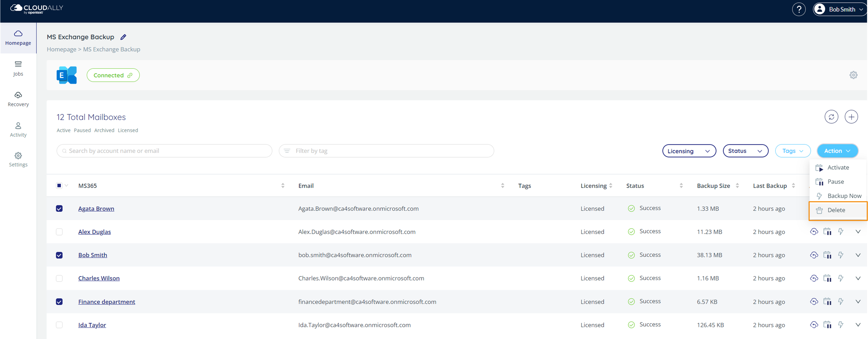
Task: Uncheck Agata Brown checkbox
Action: [59, 208]
